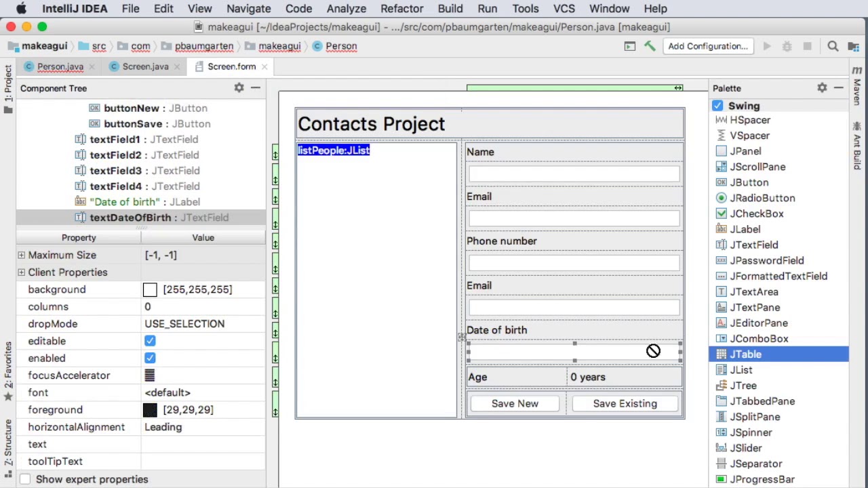Select HSpacer in the palette
The height and width of the screenshot is (488, 868).
(750, 120)
